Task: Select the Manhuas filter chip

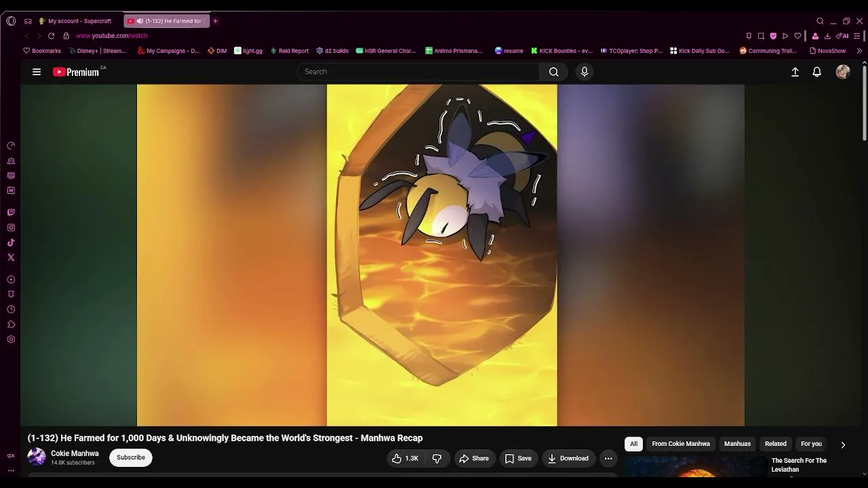Action: [x=737, y=445]
